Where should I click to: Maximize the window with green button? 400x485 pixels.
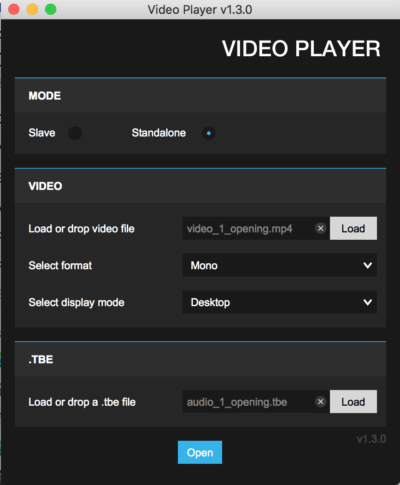pyautogui.click(x=51, y=9)
